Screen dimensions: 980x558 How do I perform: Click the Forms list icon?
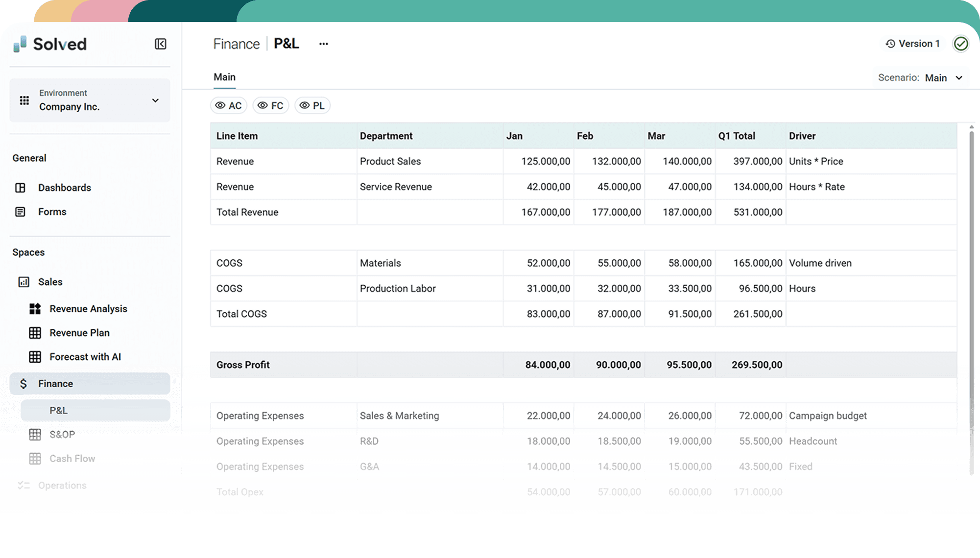pos(20,212)
